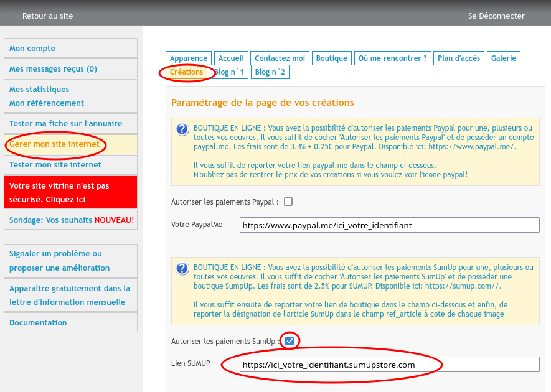This screenshot has height=392, width=551.
Task: Select the Créations tab
Action: (x=187, y=72)
